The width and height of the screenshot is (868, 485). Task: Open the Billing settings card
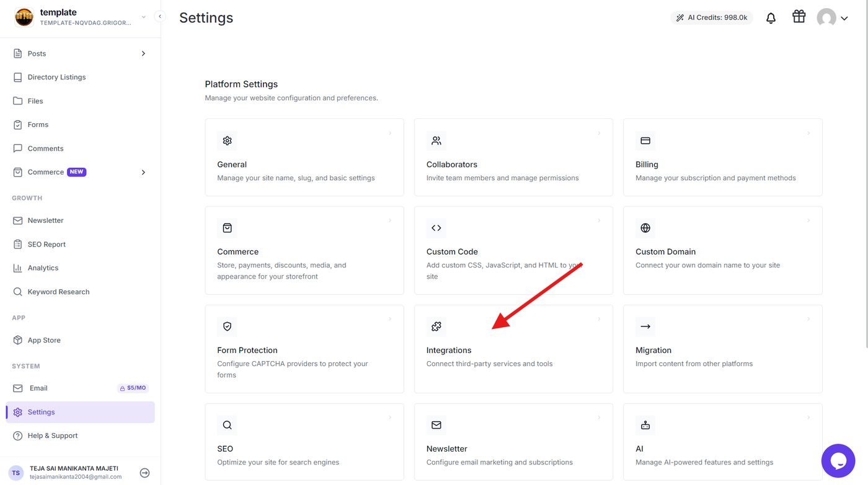[723, 157]
